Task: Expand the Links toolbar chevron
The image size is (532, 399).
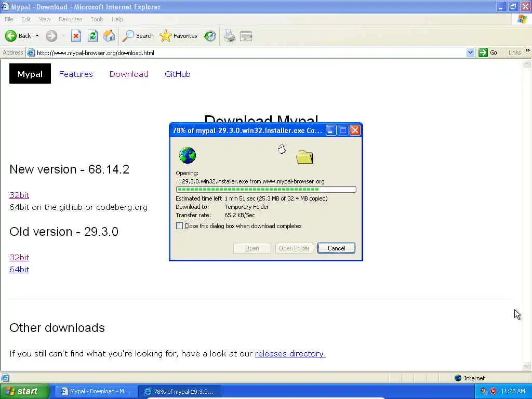Action: pyautogui.click(x=528, y=50)
